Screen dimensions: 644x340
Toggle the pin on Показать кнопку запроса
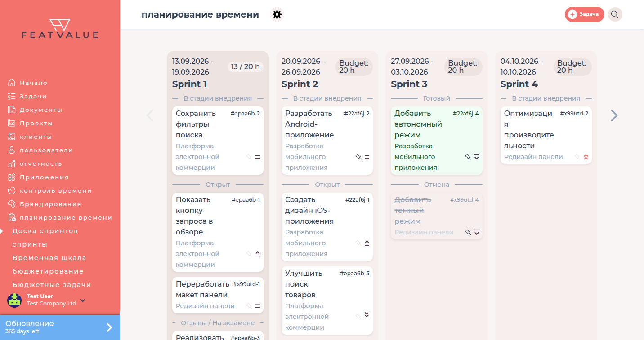(x=249, y=254)
